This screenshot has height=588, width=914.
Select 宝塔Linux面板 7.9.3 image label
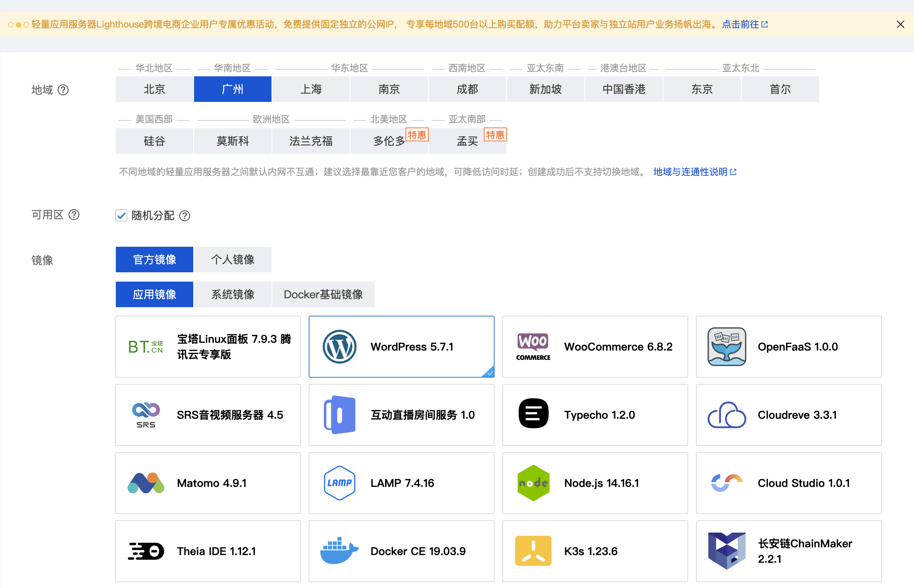coord(234,347)
